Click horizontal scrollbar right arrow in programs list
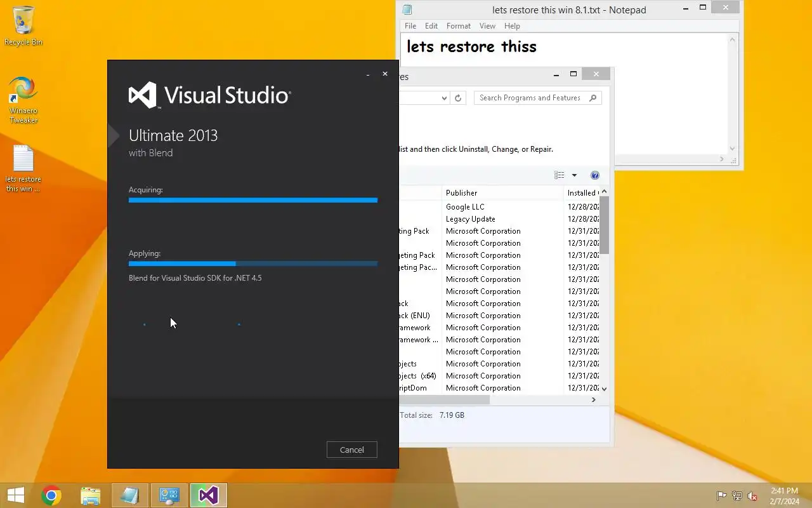This screenshot has height=508, width=812. coord(594,400)
